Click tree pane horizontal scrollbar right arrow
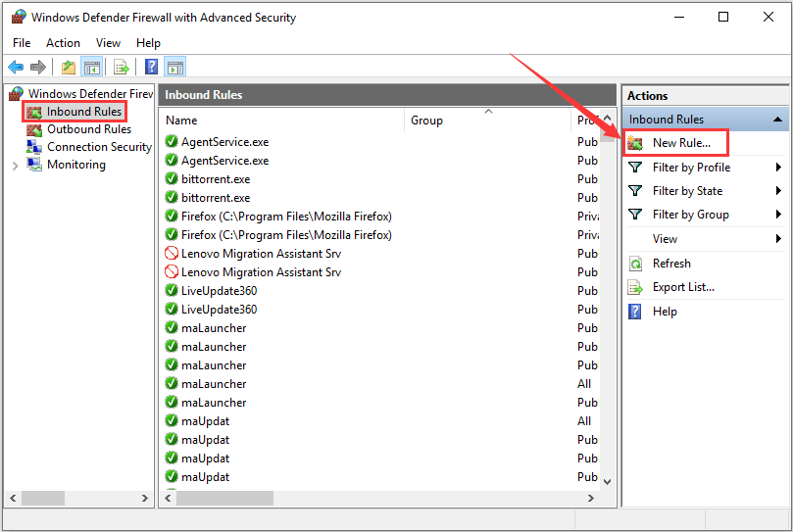Viewport: 793px width, 532px height. (145, 498)
